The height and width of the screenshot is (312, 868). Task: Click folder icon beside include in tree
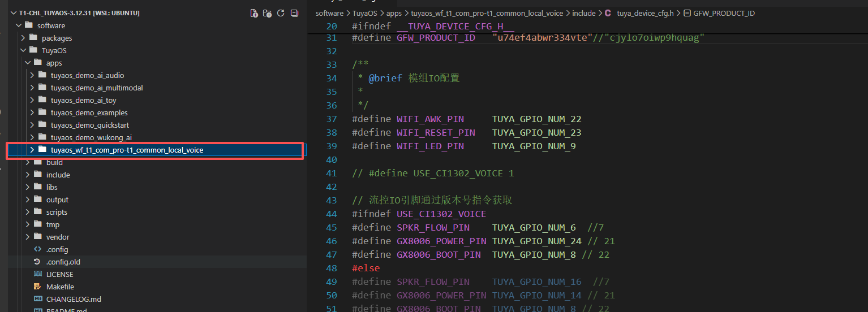(x=38, y=175)
